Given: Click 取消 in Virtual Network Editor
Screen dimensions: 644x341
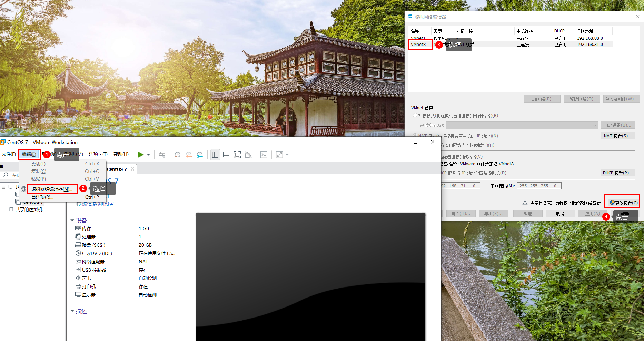Looking at the screenshot, I should pos(560,214).
